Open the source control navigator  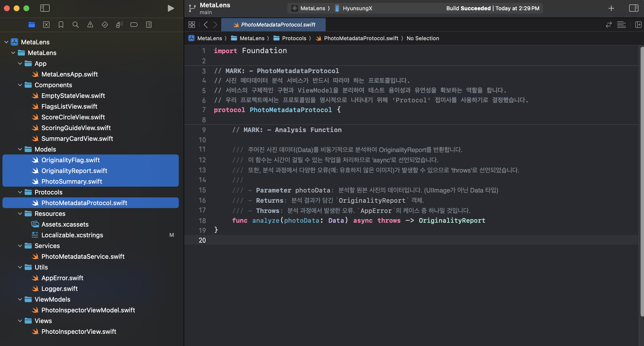click(46, 24)
